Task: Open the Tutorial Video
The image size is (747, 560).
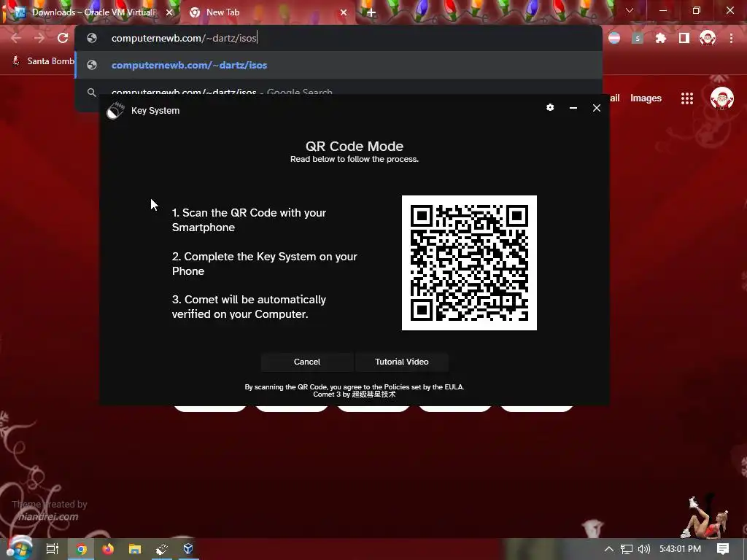Action: [x=402, y=362]
